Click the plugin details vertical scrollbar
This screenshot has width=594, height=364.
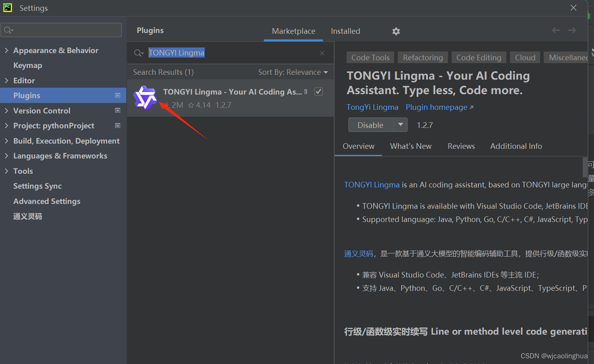(585, 167)
